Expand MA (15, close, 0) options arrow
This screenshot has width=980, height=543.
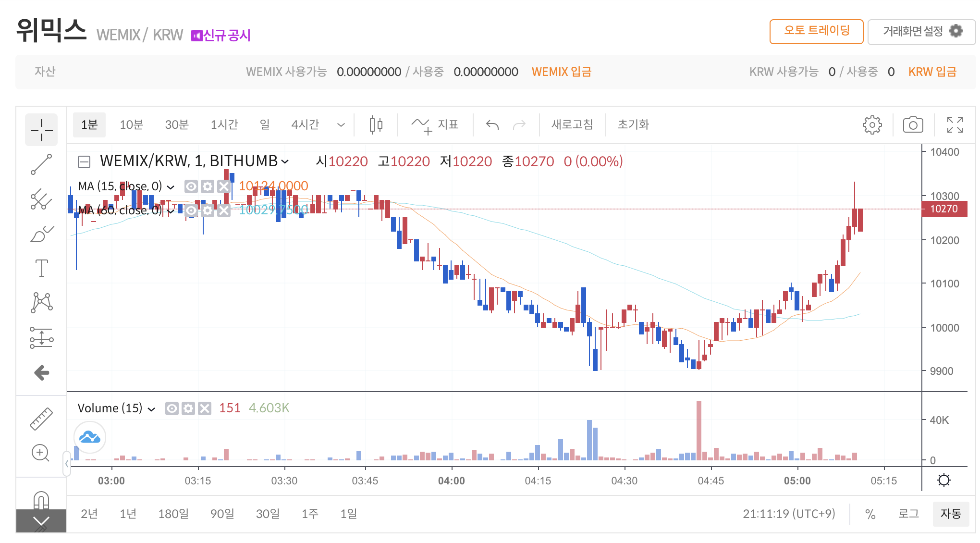pyautogui.click(x=171, y=187)
